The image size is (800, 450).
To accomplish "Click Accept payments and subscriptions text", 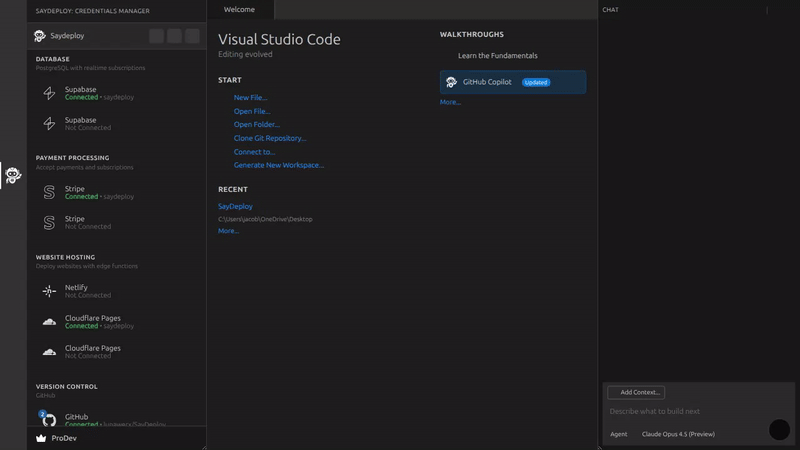I will click(84, 167).
